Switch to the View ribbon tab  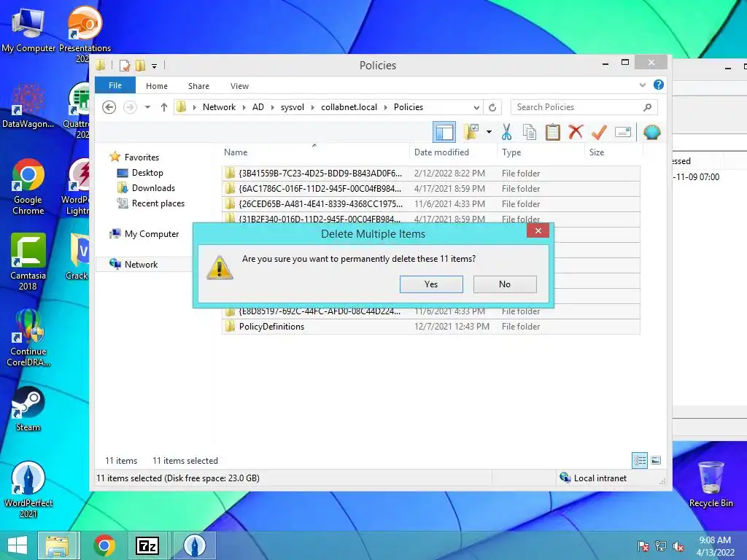(239, 86)
